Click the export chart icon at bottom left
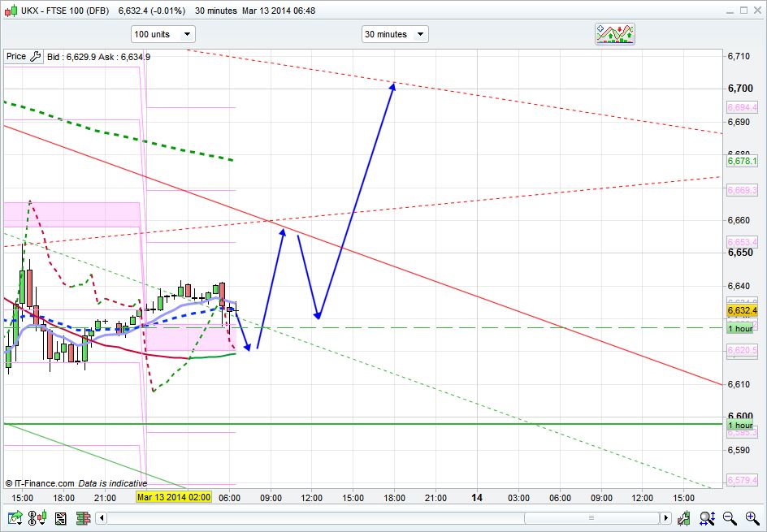This screenshot has width=767, height=532. (x=15, y=517)
